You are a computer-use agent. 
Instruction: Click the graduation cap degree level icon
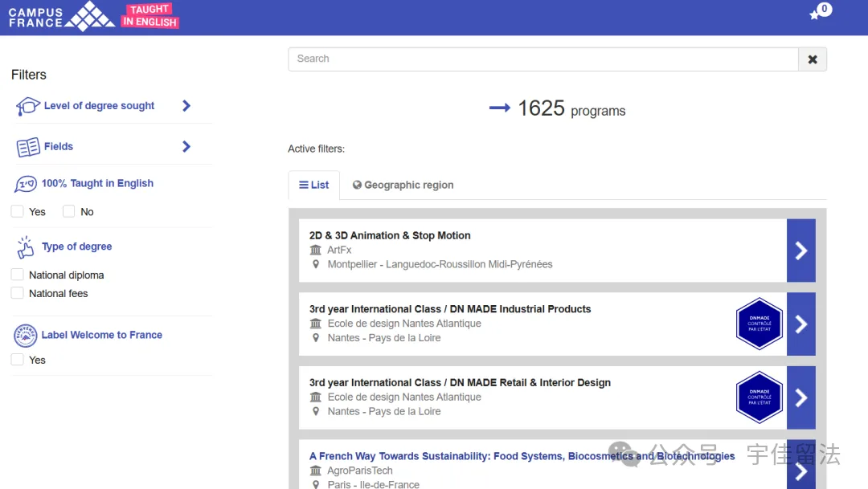27,106
